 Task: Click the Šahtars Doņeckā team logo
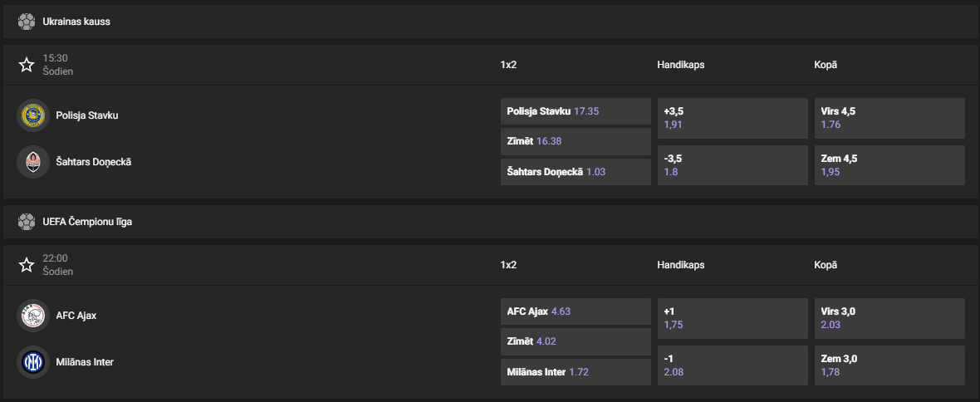coord(33,162)
